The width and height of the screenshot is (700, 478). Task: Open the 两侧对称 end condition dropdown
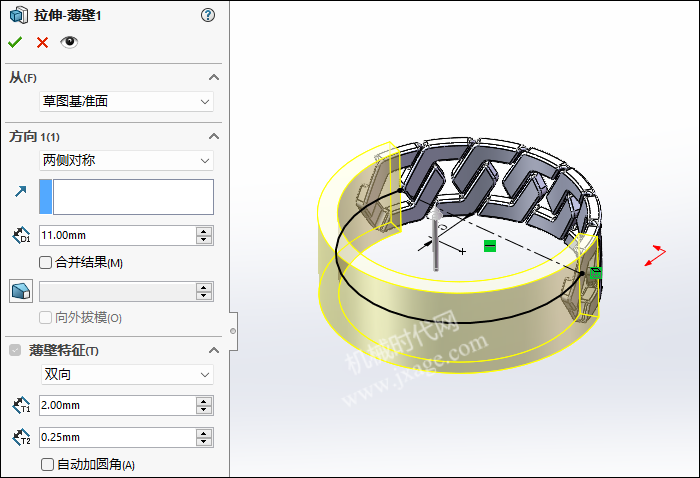126,160
